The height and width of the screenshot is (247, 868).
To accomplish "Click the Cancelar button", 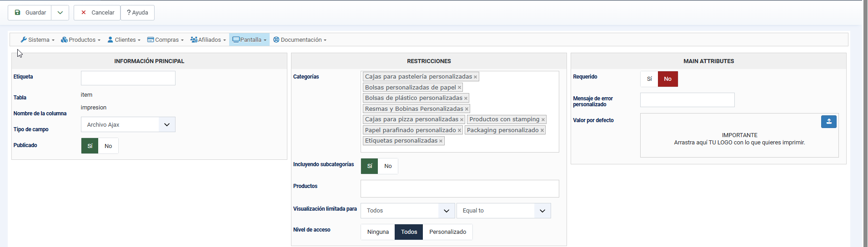I will [97, 13].
